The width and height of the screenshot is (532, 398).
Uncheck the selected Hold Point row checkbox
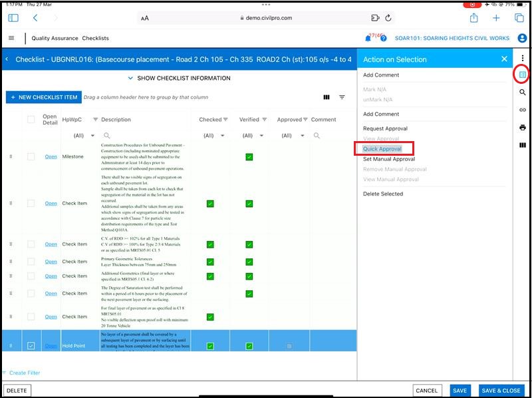pos(31,346)
